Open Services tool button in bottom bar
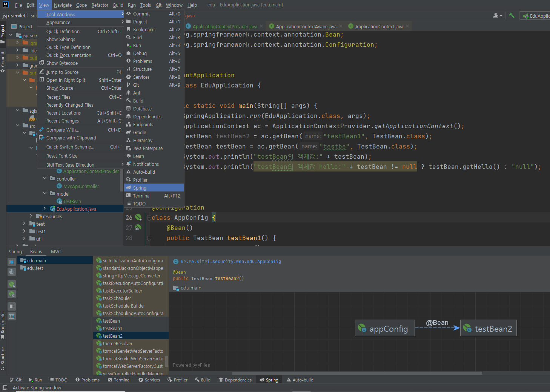The width and height of the screenshot is (550, 392). tap(149, 380)
